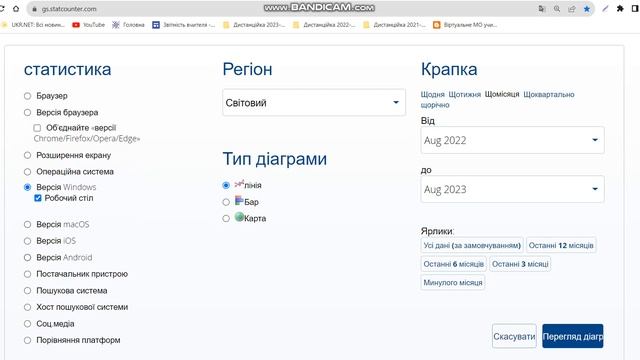This screenshot has width=640, height=360.
Task: Select the Версія Windows radio button
Action: click(x=27, y=187)
